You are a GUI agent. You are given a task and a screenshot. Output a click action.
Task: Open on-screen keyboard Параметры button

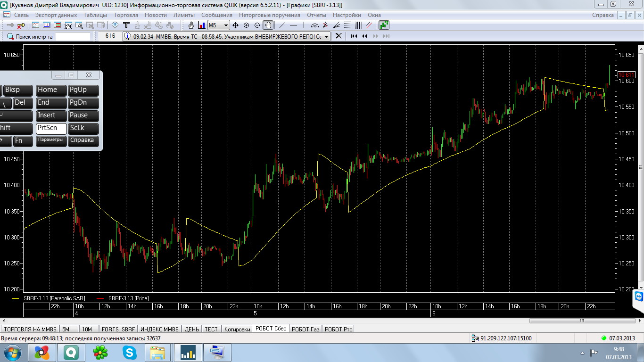[x=51, y=140]
